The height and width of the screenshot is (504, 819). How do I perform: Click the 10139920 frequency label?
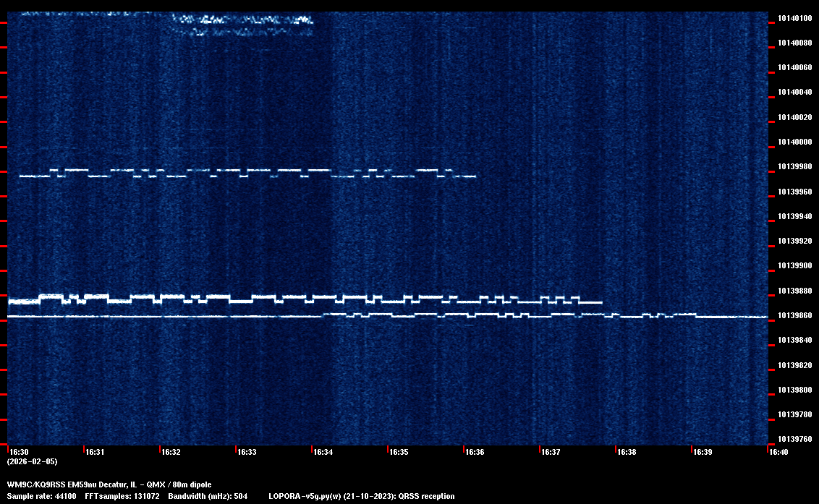794,241
